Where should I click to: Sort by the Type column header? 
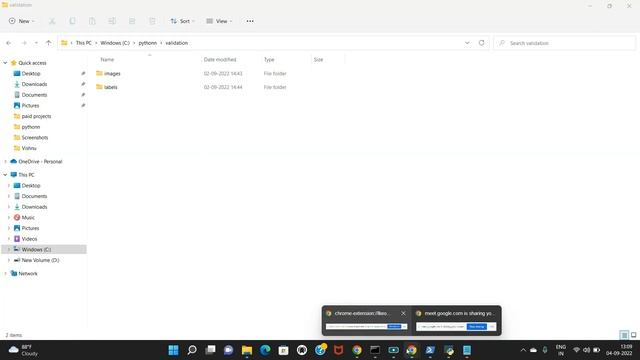269,60
